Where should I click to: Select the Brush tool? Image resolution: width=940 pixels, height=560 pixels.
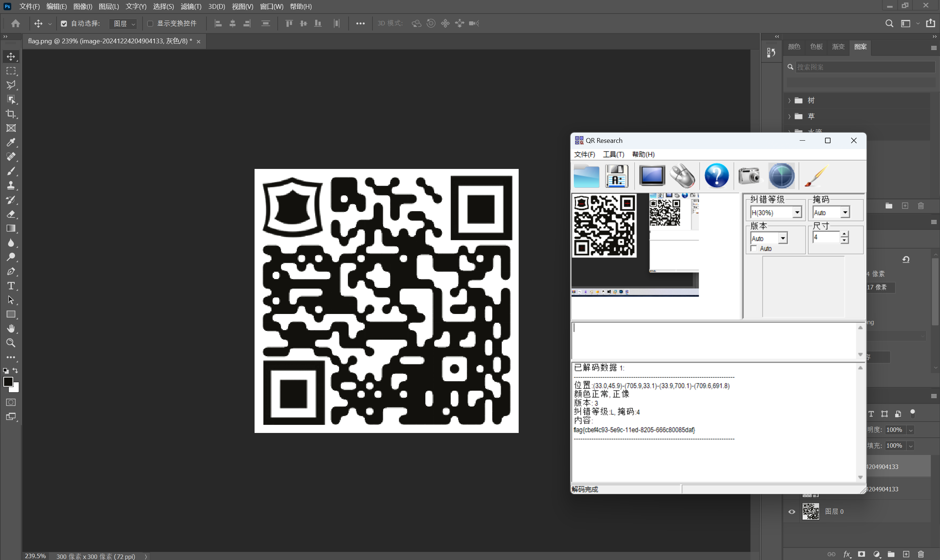click(11, 171)
